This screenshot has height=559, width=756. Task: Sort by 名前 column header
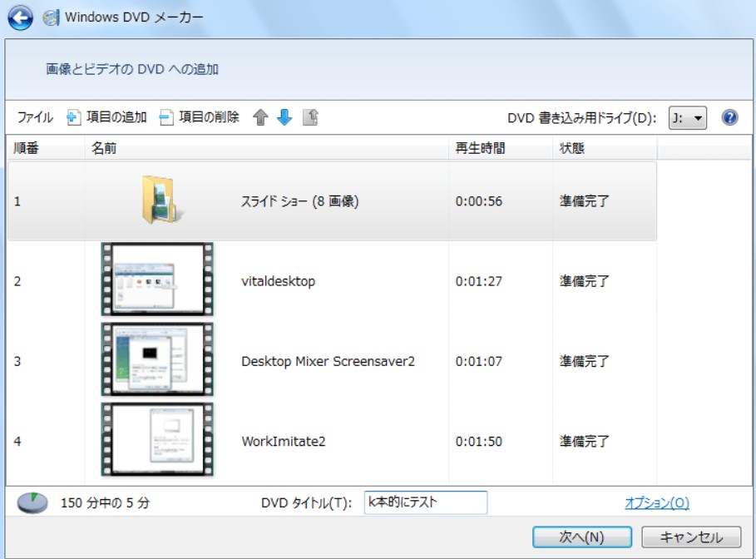pos(267,148)
